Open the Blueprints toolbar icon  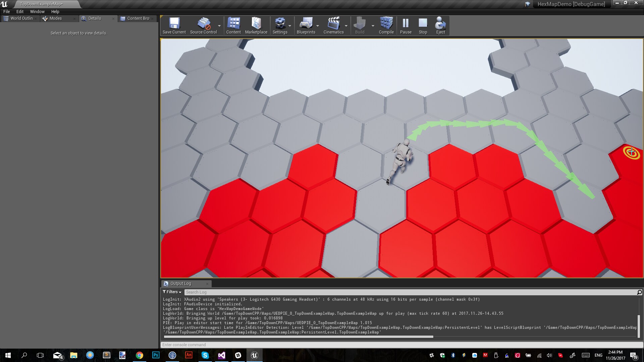(306, 25)
